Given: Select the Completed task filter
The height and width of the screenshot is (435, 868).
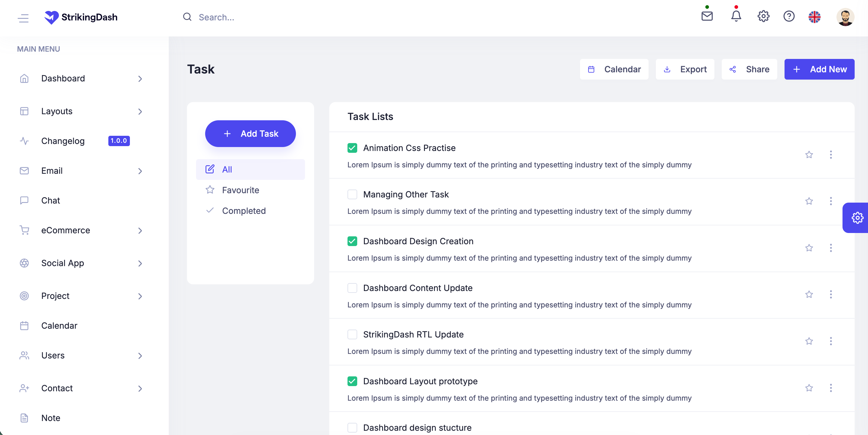Looking at the screenshot, I should pyautogui.click(x=244, y=211).
